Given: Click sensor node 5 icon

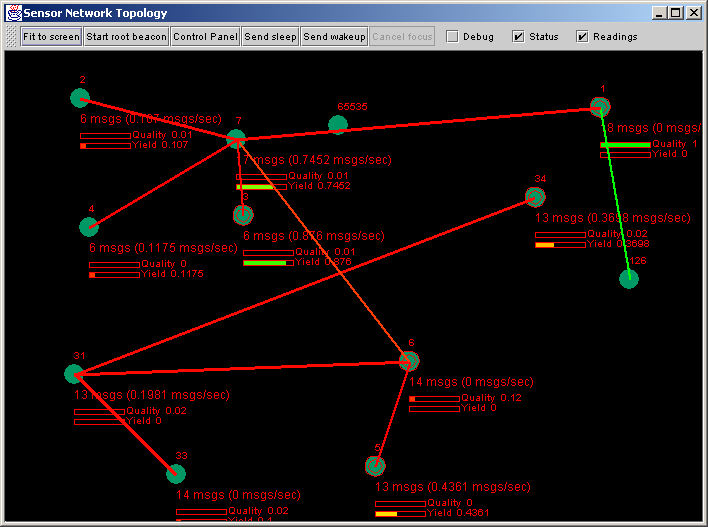Looking at the screenshot, I should click(x=375, y=466).
